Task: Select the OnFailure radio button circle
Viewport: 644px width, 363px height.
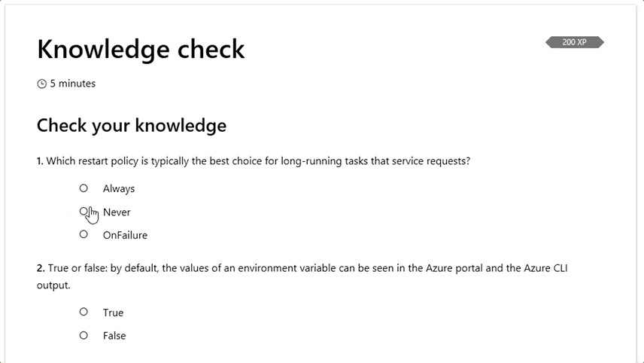Action: (x=84, y=234)
